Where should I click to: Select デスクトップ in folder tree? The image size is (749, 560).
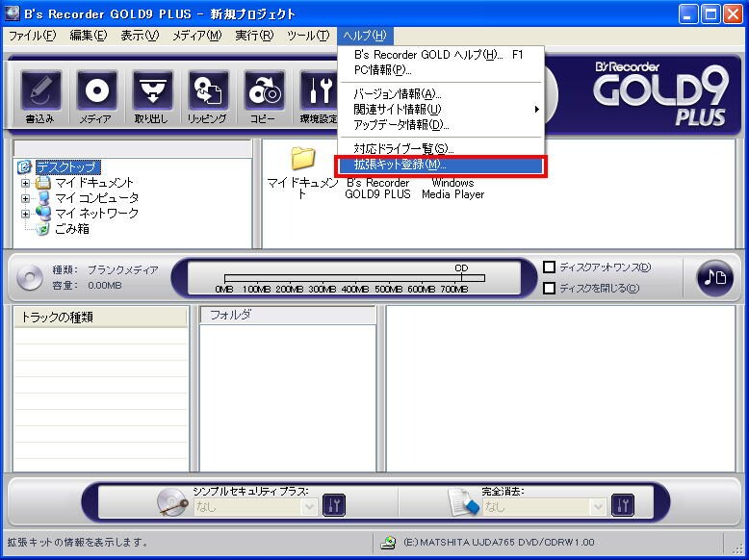(x=67, y=167)
